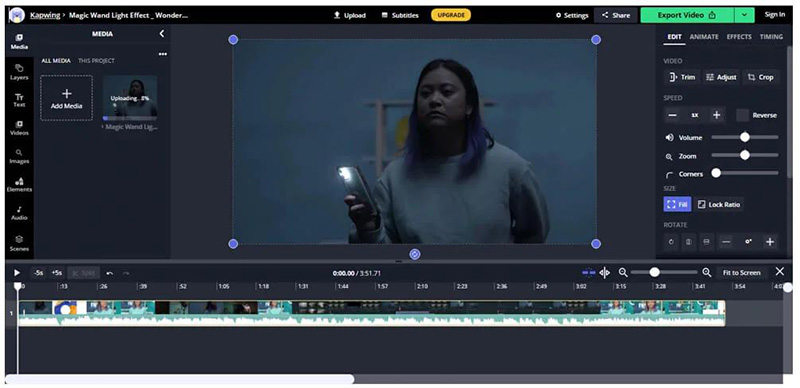800x388 pixels.
Task: Click the horizontal timeline scrollbar
Action: (179, 379)
